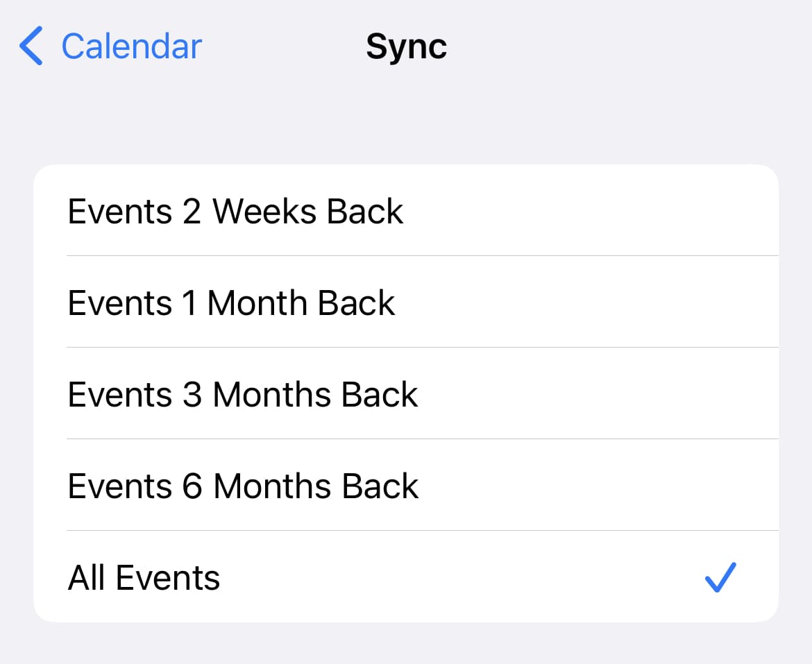This screenshot has width=812, height=664.
Task: Select Events 2 Weeks Back
Action: tap(235, 211)
